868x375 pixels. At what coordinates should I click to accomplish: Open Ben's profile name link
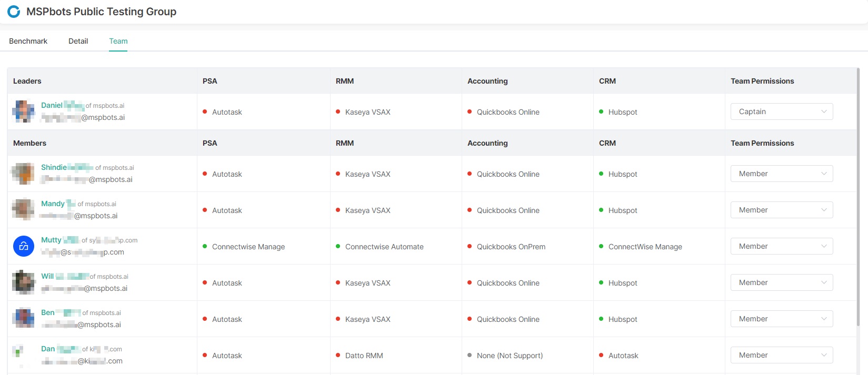48,312
